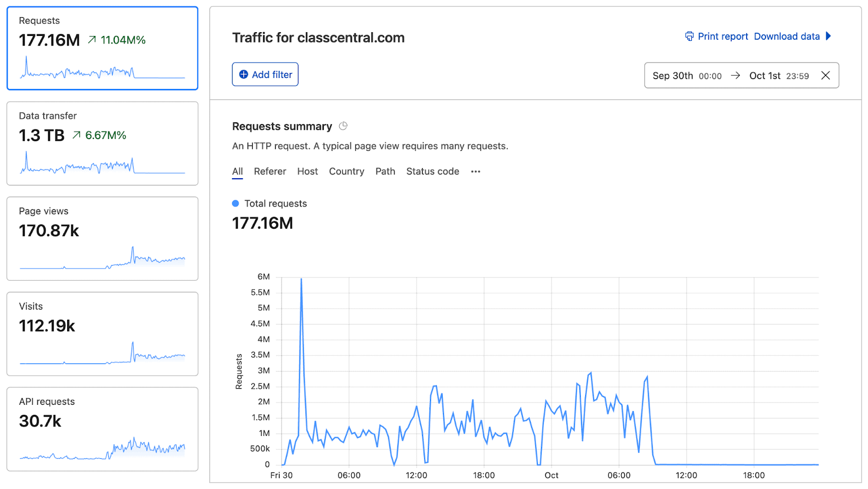Clear the date range with the X icon

click(x=826, y=76)
